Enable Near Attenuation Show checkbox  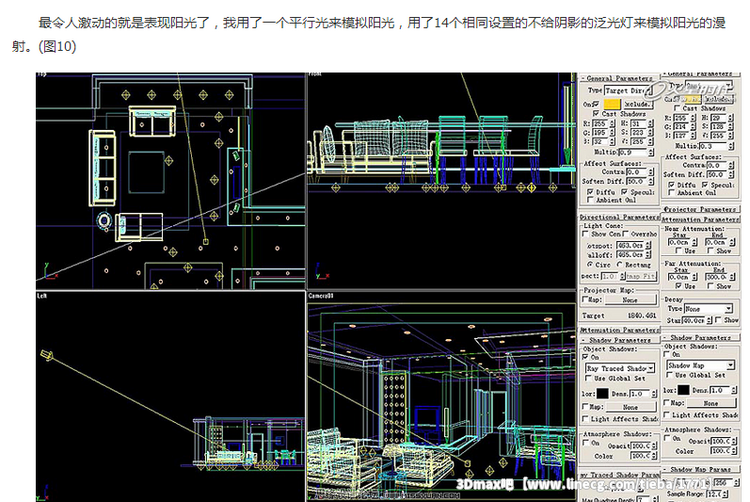pyautogui.click(x=710, y=251)
